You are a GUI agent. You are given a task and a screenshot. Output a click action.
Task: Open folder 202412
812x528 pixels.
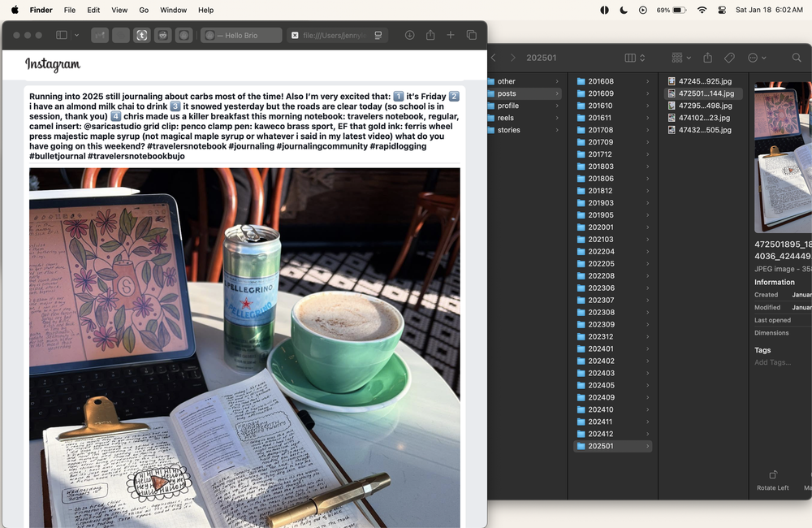coord(612,435)
